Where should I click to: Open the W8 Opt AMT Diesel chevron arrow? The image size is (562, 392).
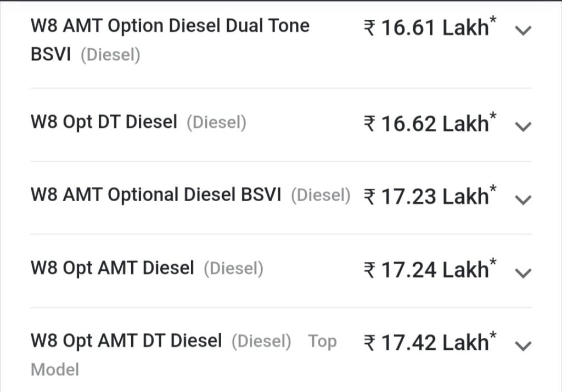pyautogui.click(x=524, y=272)
